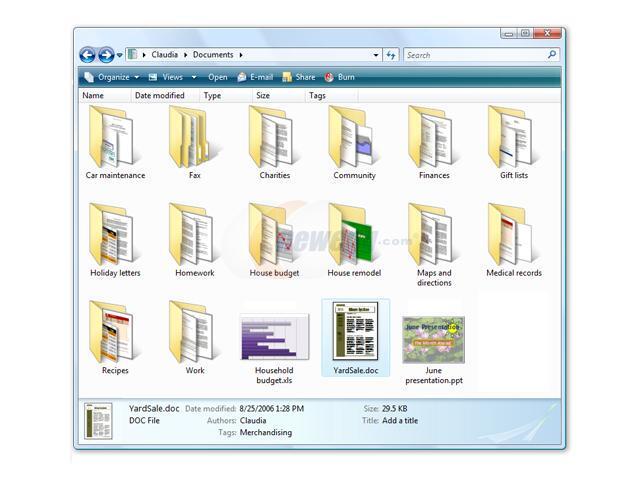Click the YardSale.doc preview in details pane
This screenshot has width=640, height=480.
(98, 421)
